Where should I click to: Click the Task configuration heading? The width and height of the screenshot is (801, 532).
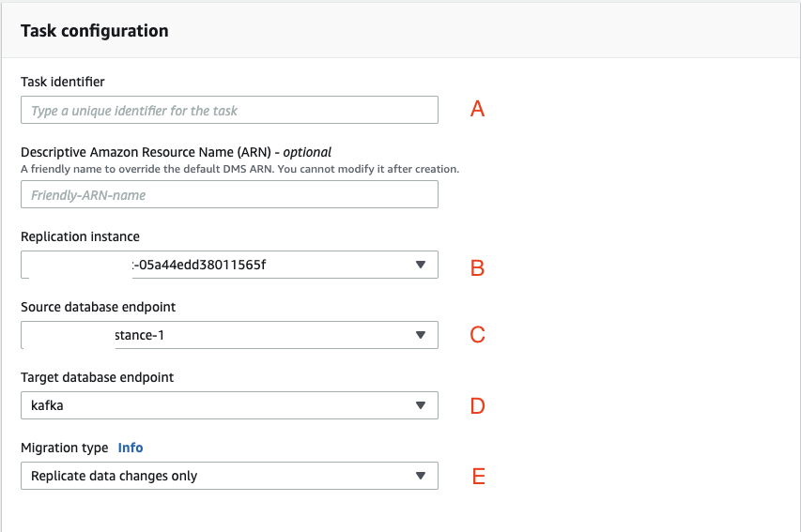(x=94, y=31)
